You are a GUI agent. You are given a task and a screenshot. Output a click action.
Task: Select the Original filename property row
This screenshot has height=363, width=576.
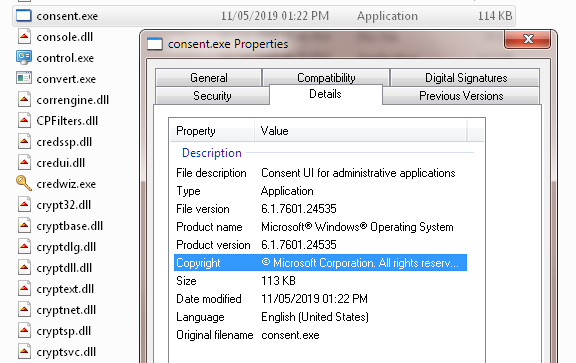coord(320,335)
